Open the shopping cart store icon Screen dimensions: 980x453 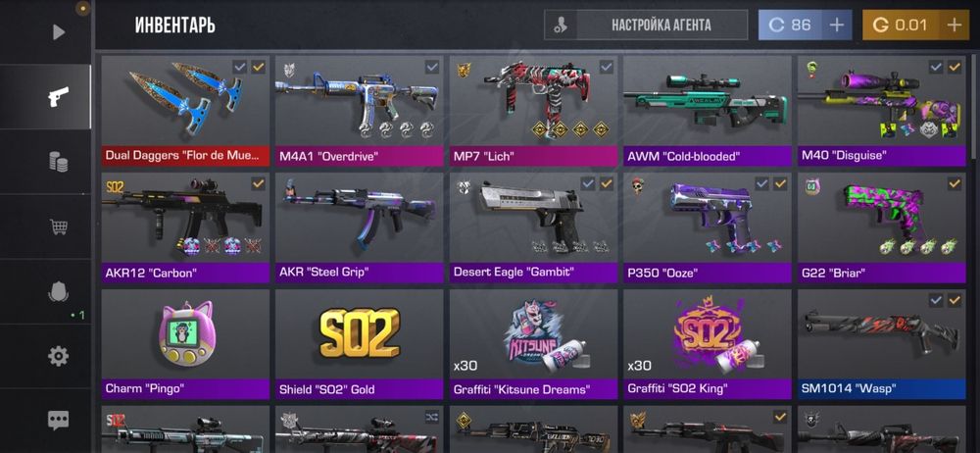[58, 226]
